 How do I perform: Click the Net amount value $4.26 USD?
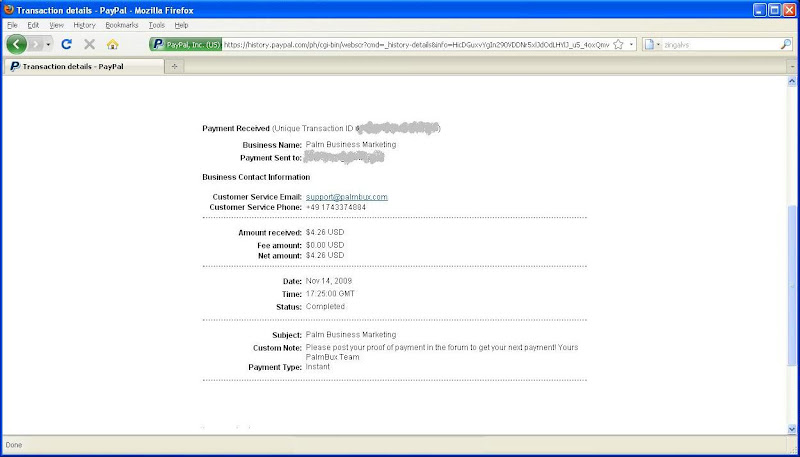click(324, 255)
